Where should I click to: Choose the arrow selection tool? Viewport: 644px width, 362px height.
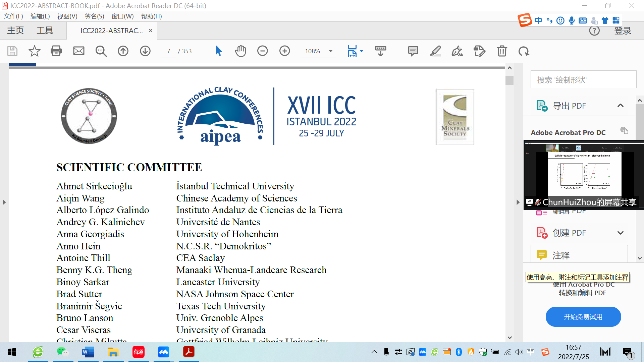point(218,51)
